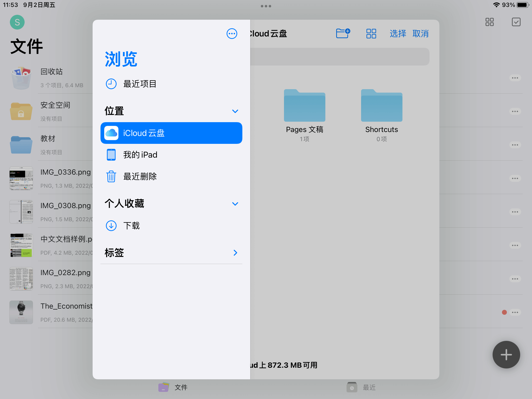Open Recent items with the clock icon

(x=171, y=84)
